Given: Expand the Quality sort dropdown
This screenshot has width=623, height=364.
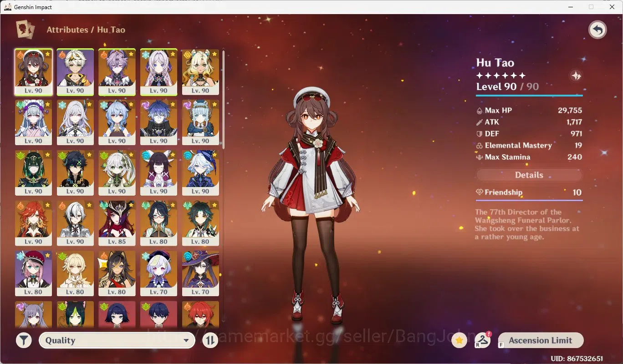Looking at the screenshot, I should [x=117, y=340].
